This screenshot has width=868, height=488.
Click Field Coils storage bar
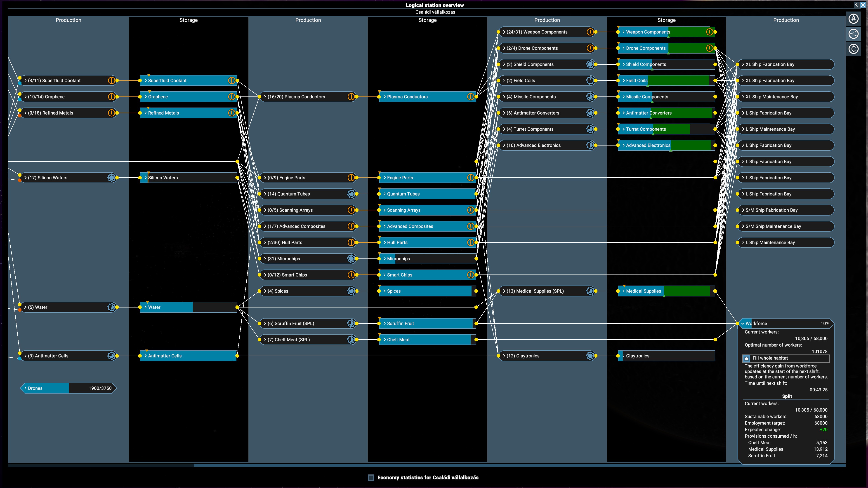point(666,80)
